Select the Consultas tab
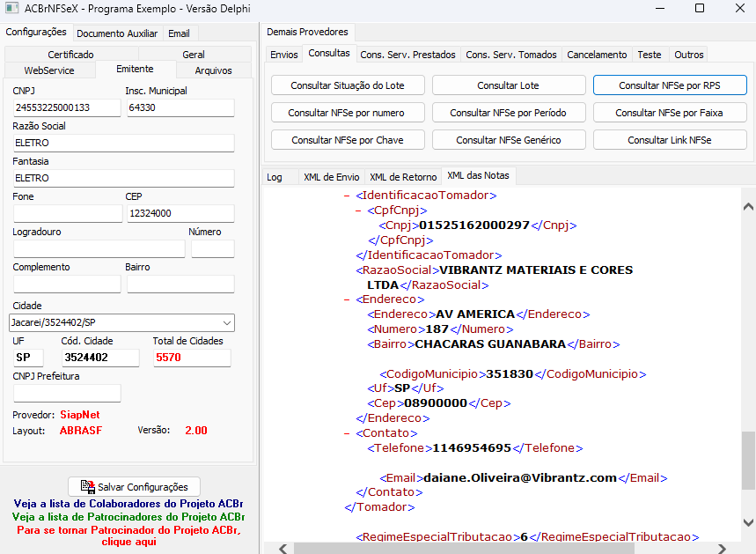Viewport: 756px width, 554px height. point(329,53)
